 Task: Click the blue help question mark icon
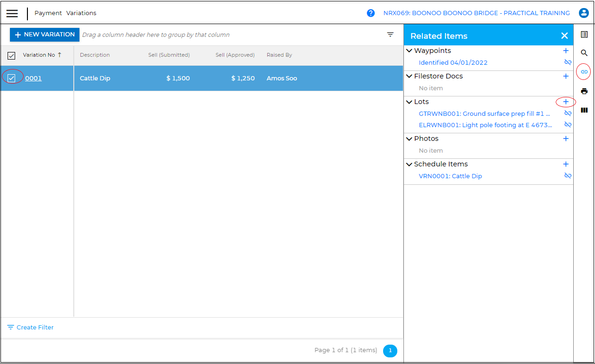tap(371, 13)
